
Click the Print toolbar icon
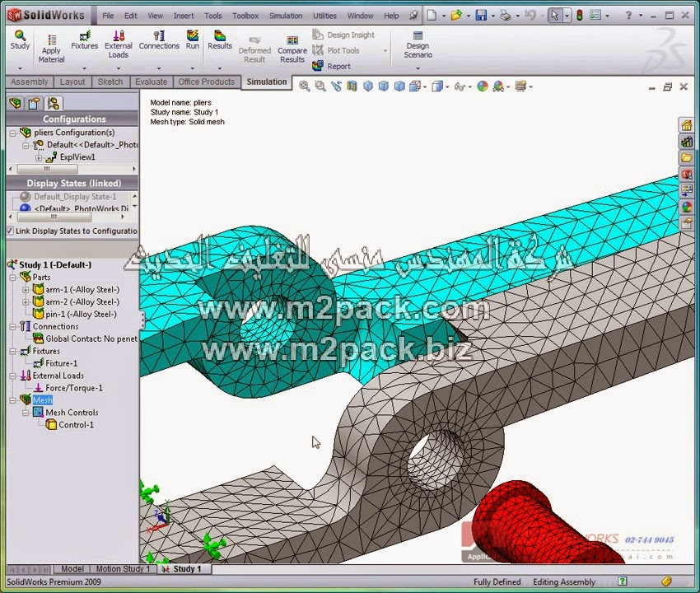coord(506,16)
